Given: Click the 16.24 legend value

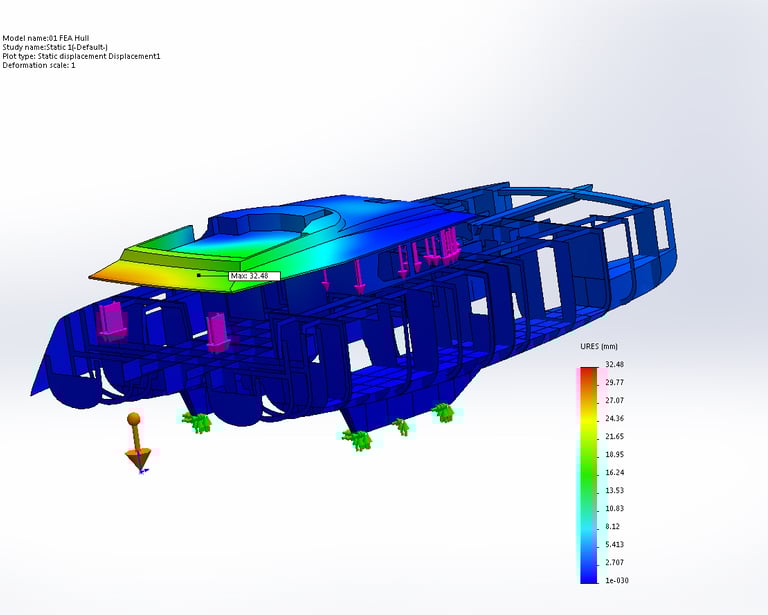Looking at the screenshot, I should coord(614,473).
